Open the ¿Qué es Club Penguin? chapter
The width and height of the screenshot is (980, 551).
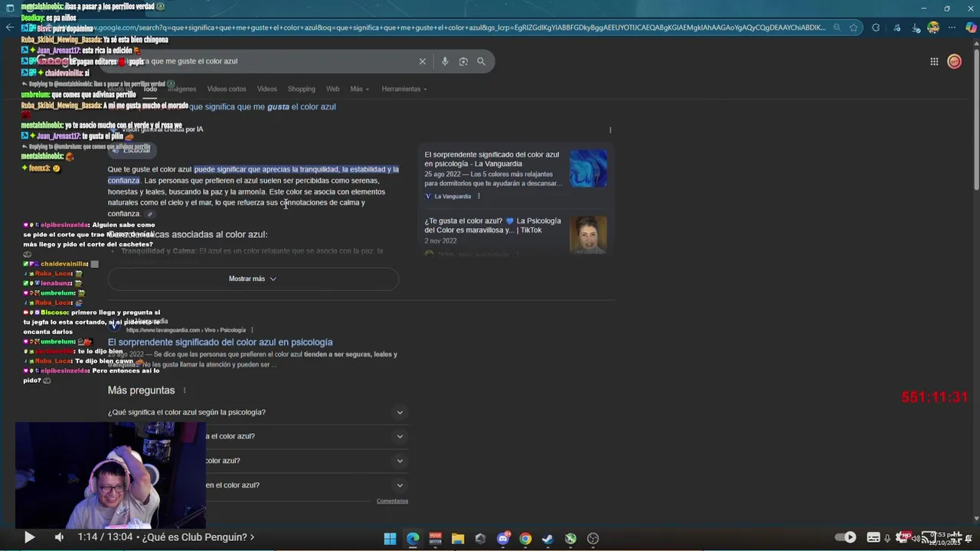166,537
